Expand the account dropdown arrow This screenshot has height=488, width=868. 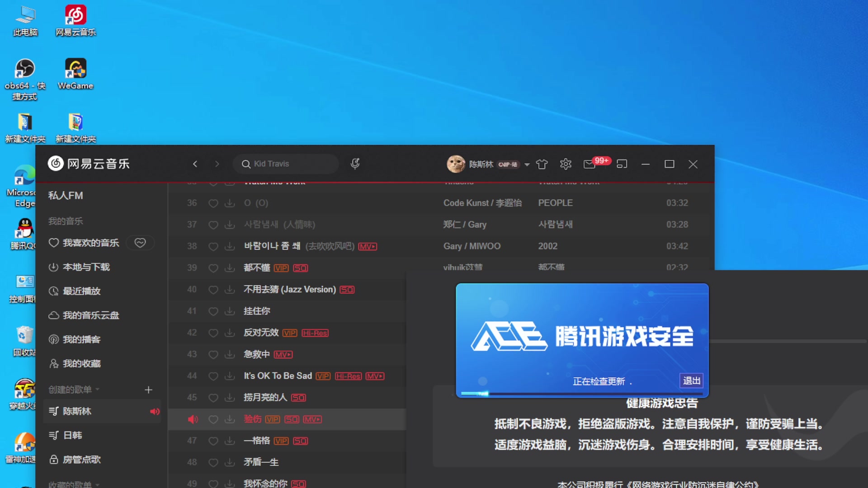(x=527, y=164)
